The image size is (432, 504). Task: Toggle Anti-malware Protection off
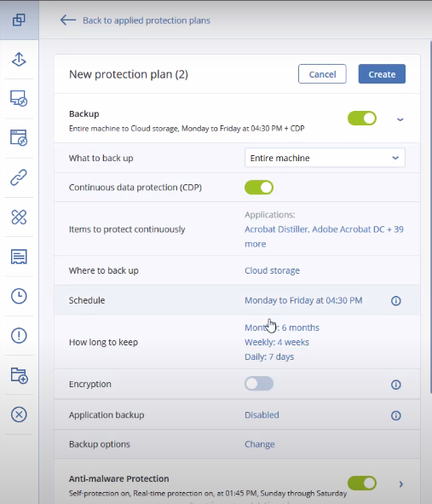click(362, 484)
